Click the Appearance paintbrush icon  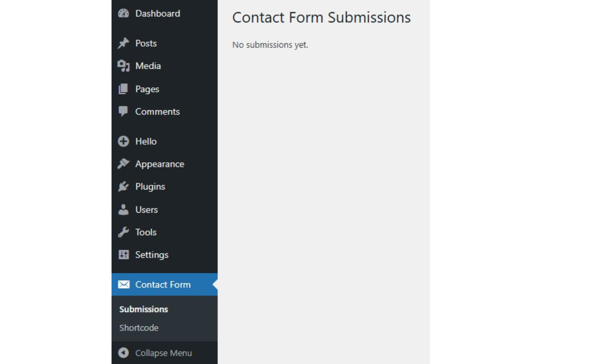pyautogui.click(x=123, y=164)
